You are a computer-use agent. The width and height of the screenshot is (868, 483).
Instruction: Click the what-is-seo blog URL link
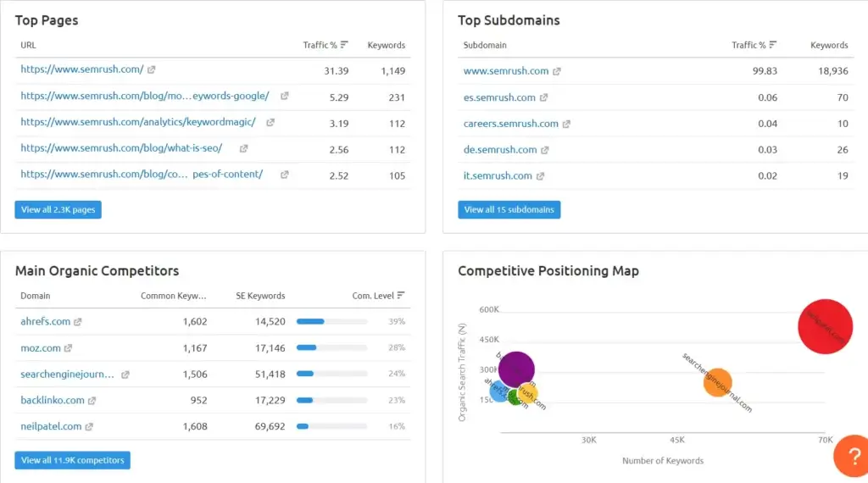[121, 148]
